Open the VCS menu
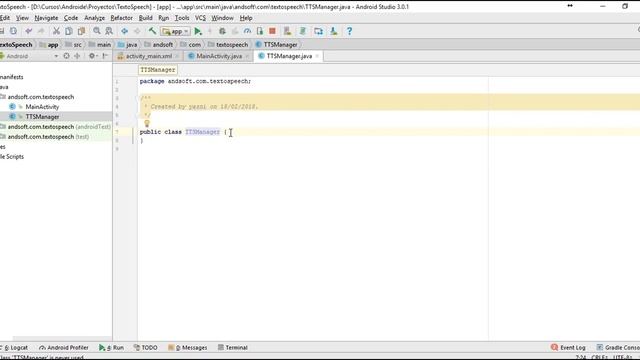Image resolution: width=640 pixels, height=360 pixels. pyautogui.click(x=200, y=18)
